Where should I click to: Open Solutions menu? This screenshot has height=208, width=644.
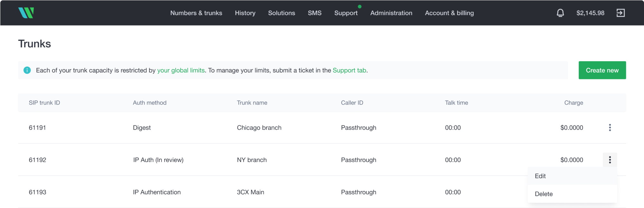coord(282,13)
